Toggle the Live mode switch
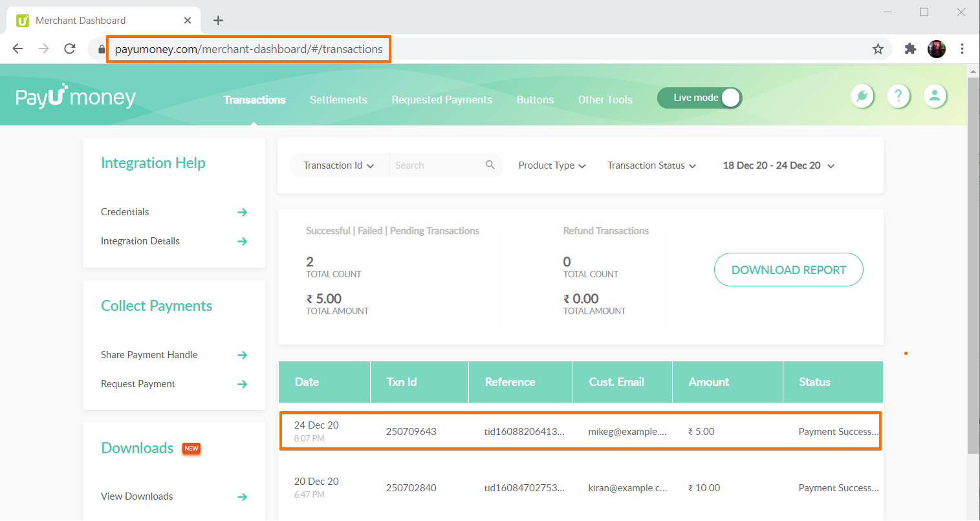This screenshot has width=980, height=521. [700, 98]
